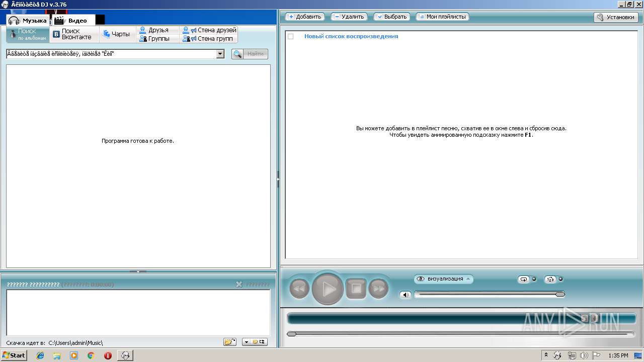Image resolution: width=644 pixels, height=362 pixels.
Task: Open Мои плэйлисты
Action: [442, 17]
